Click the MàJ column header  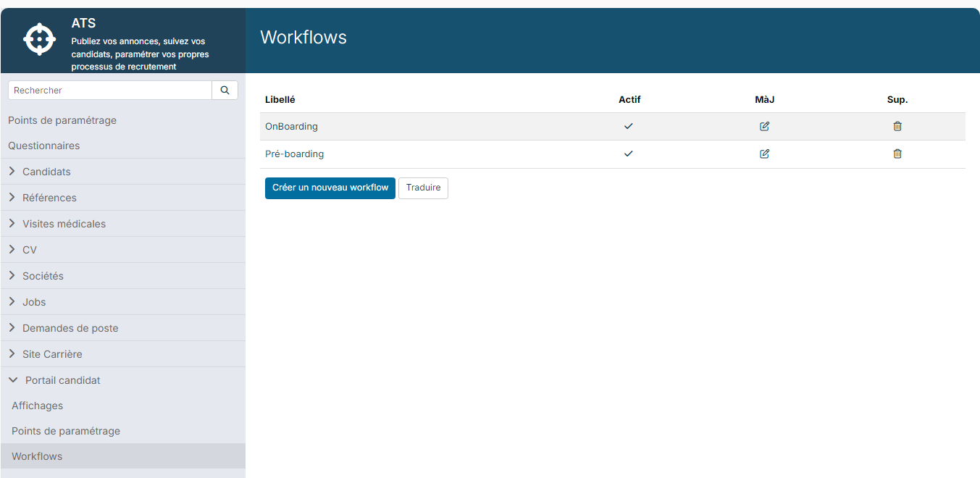pos(765,99)
